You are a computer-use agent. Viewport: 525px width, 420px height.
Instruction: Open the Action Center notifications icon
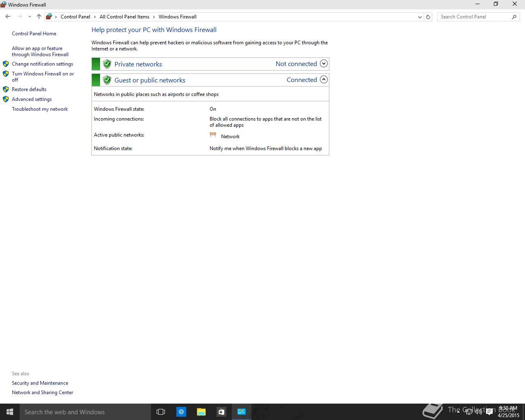pos(489,412)
